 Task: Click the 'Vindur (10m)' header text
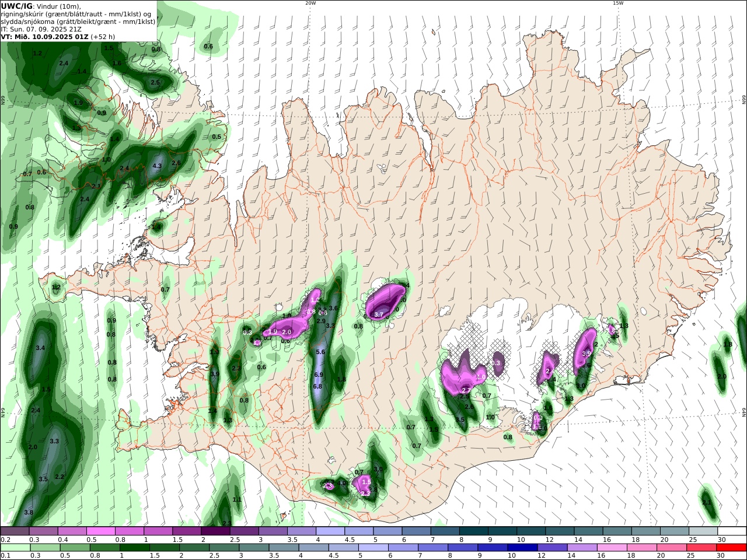(x=59, y=6)
